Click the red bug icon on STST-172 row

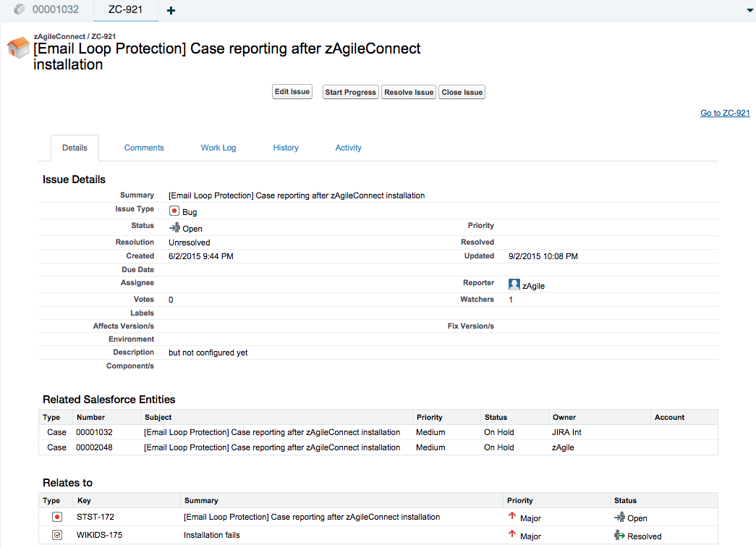pos(56,517)
